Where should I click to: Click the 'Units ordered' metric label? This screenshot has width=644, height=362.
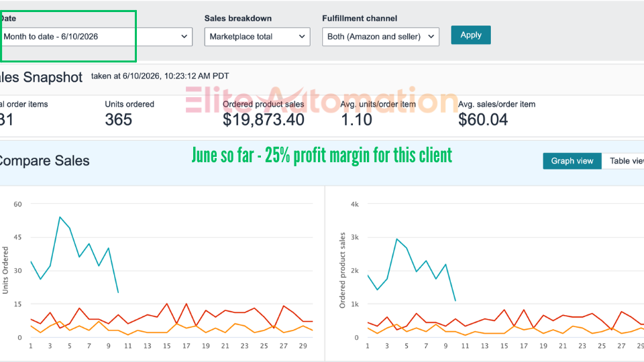pyautogui.click(x=129, y=105)
